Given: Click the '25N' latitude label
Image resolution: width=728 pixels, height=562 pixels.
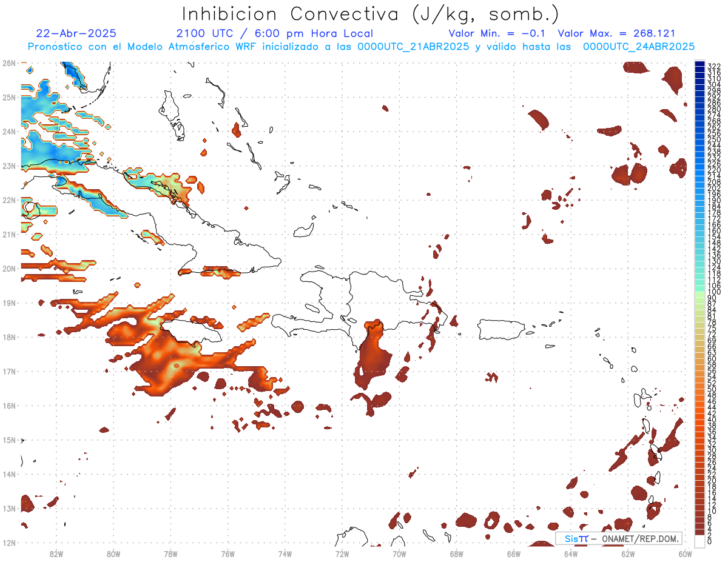Looking at the screenshot, I should pyautogui.click(x=8, y=97).
